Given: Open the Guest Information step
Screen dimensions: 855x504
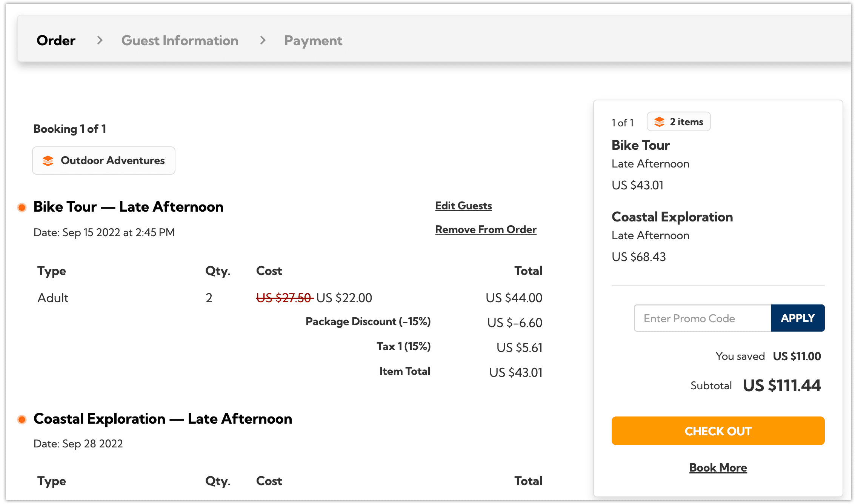Looking at the screenshot, I should pos(180,40).
